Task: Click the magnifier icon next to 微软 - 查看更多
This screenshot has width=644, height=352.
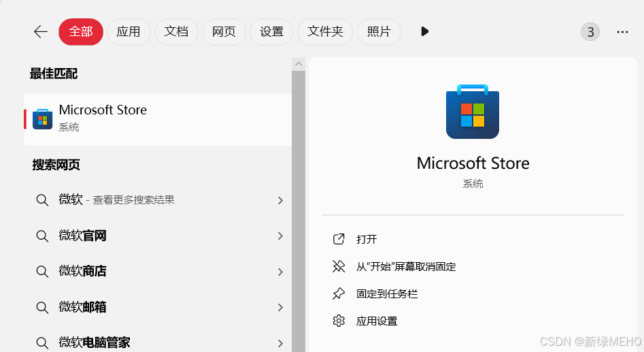Action: 42,200
